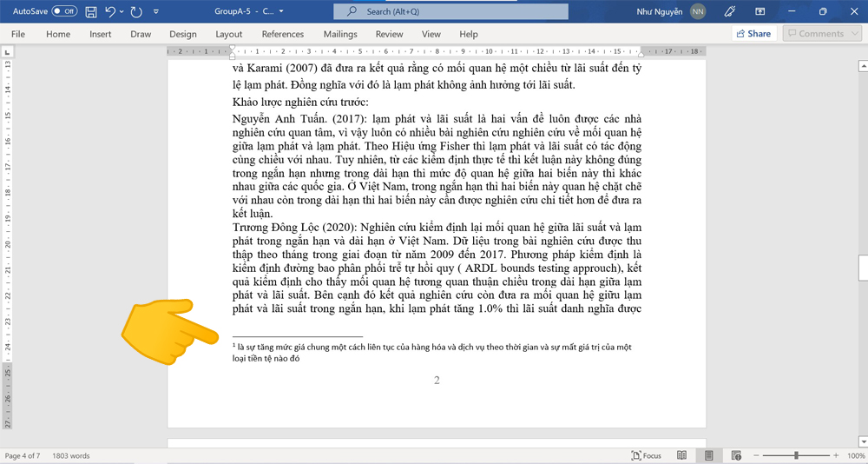Viewport: 868px width, 464px height.
Task: Open the References tab
Action: tap(283, 34)
